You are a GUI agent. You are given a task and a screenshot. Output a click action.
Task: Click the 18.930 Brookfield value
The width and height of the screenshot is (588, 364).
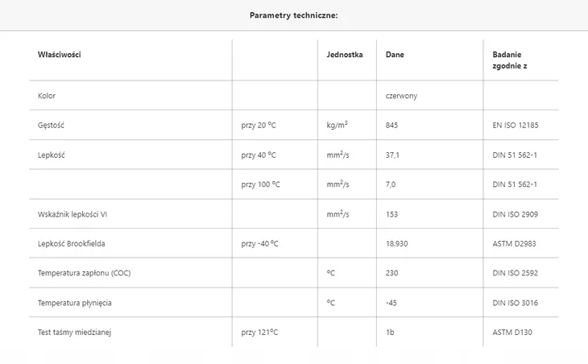click(397, 244)
